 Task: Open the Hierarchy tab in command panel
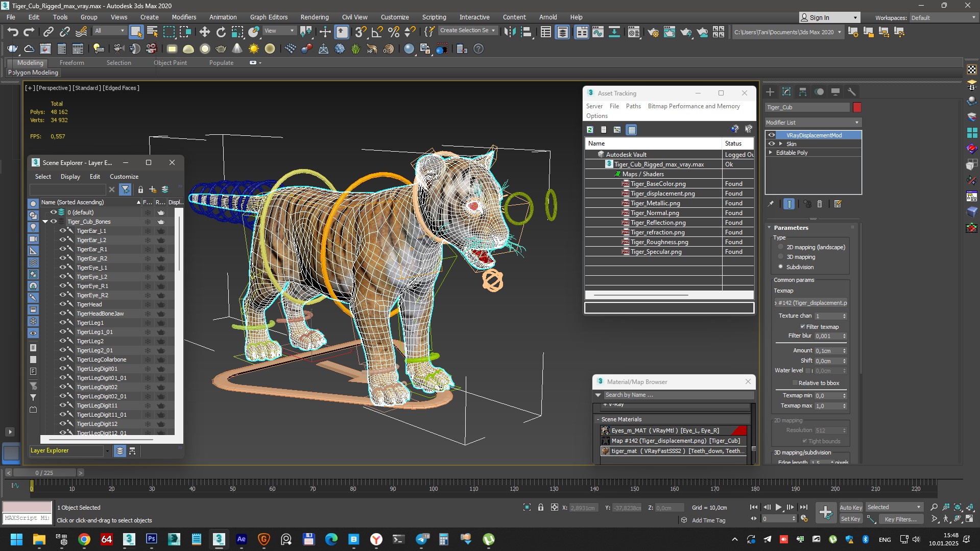pyautogui.click(x=803, y=92)
